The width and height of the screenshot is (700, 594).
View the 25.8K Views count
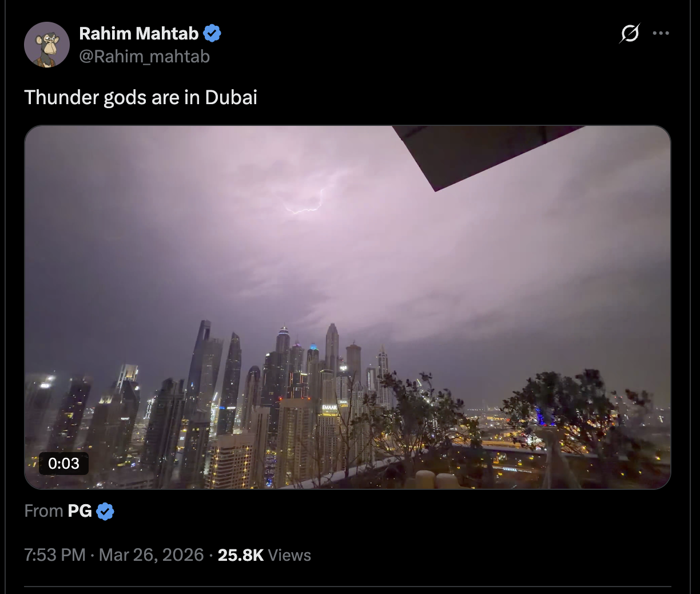point(264,555)
